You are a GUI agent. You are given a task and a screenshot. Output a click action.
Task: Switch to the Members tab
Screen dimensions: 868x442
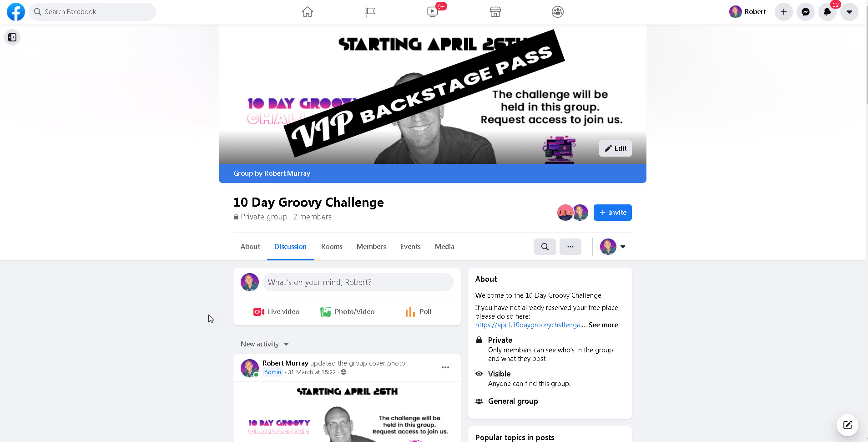(x=371, y=247)
